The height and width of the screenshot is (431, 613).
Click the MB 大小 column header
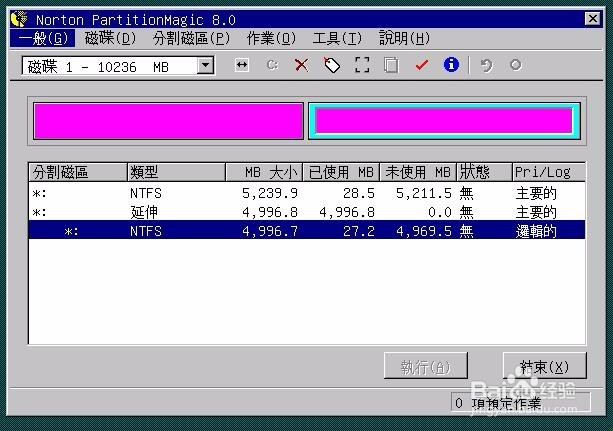click(264, 172)
